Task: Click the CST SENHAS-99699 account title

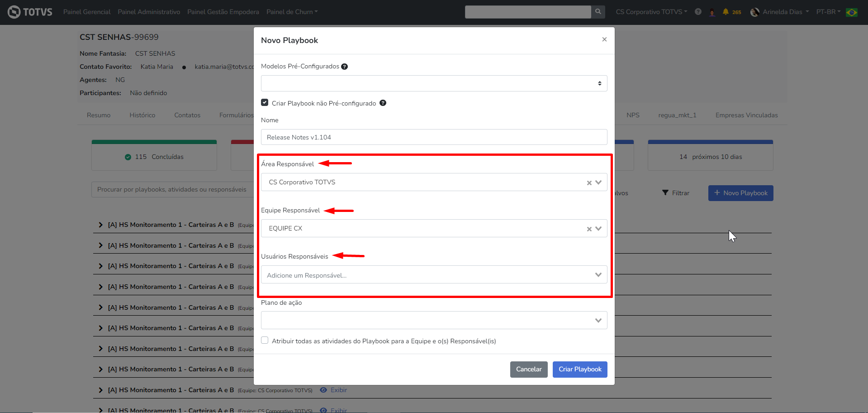Action: (x=119, y=37)
